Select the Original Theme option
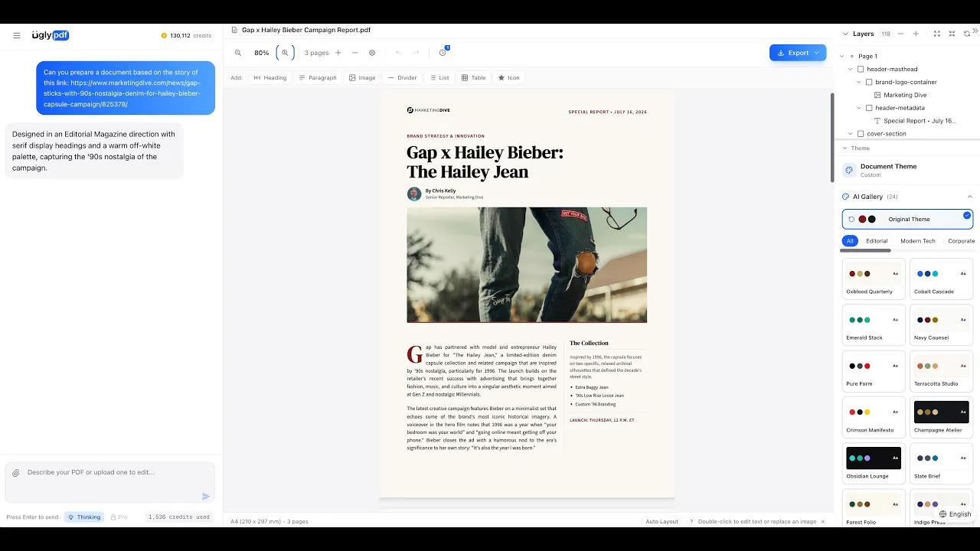980x551 pixels. tap(907, 219)
